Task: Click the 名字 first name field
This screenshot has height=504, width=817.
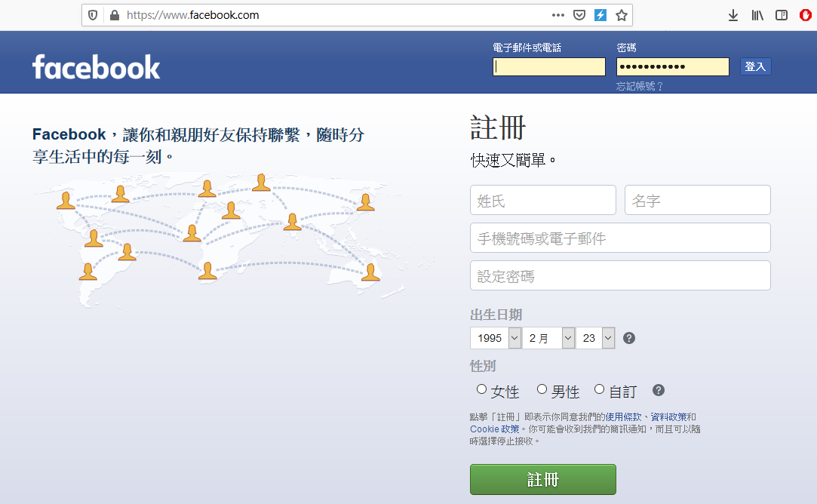Action: pyautogui.click(x=698, y=200)
